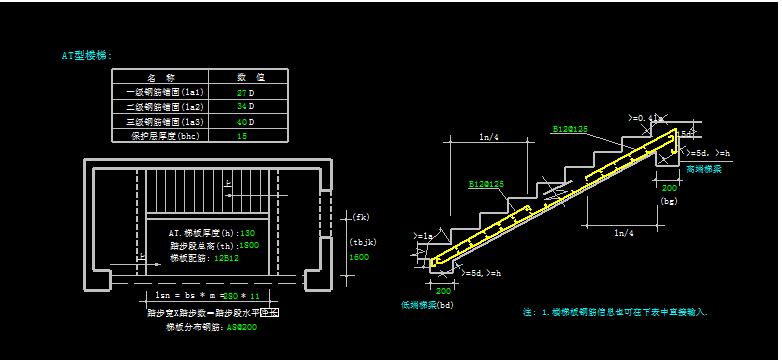Edit the green value 34 for la2

coord(242,107)
